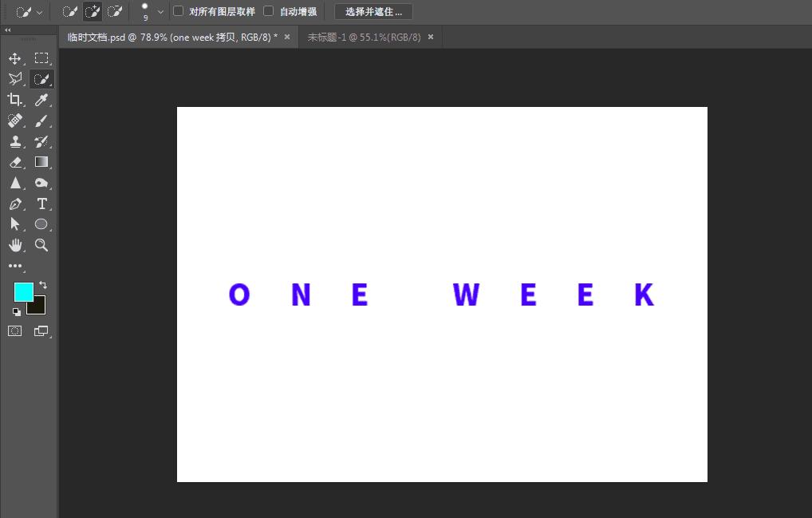
Task: Choose Subtract from Selection mode
Action: coord(114,11)
